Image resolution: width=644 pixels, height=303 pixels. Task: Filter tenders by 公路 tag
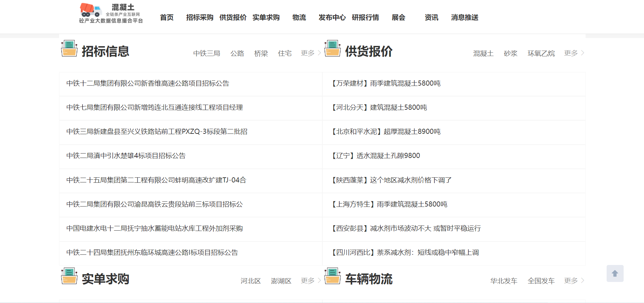237,53
